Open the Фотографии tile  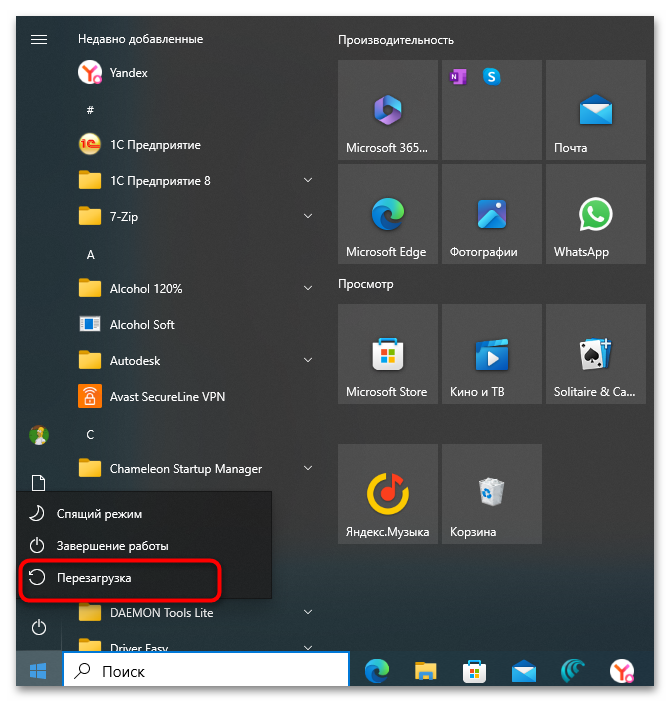[492, 214]
